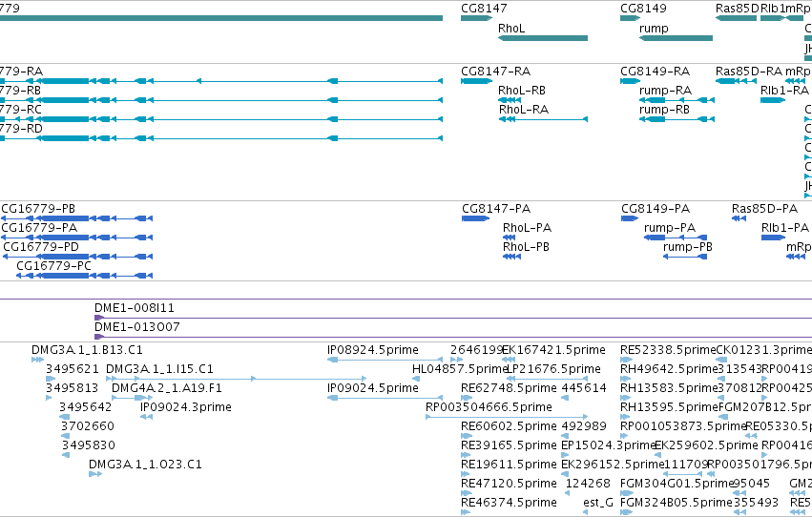Click EST RE60602.5prime
This screenshot has width=812, height=517.
click(510, 427)
